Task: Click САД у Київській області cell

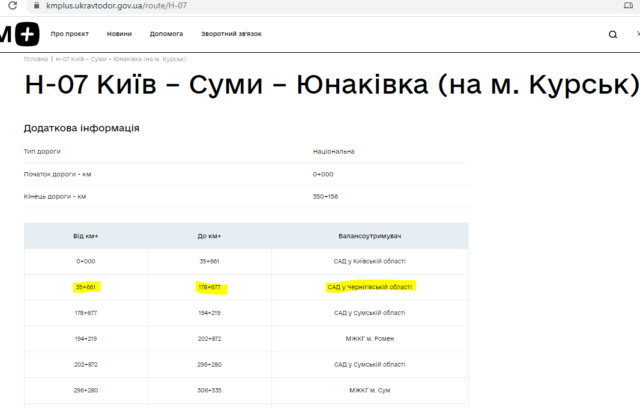Action: (369, 261)
